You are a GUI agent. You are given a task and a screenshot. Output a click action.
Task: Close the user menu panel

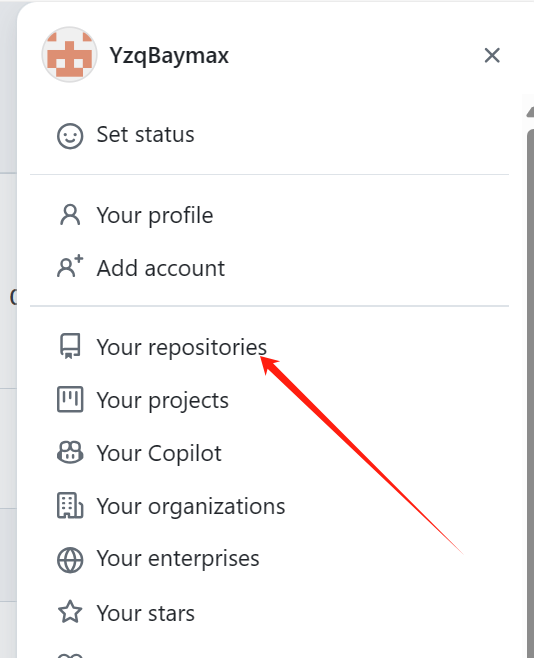coord(492,55)
